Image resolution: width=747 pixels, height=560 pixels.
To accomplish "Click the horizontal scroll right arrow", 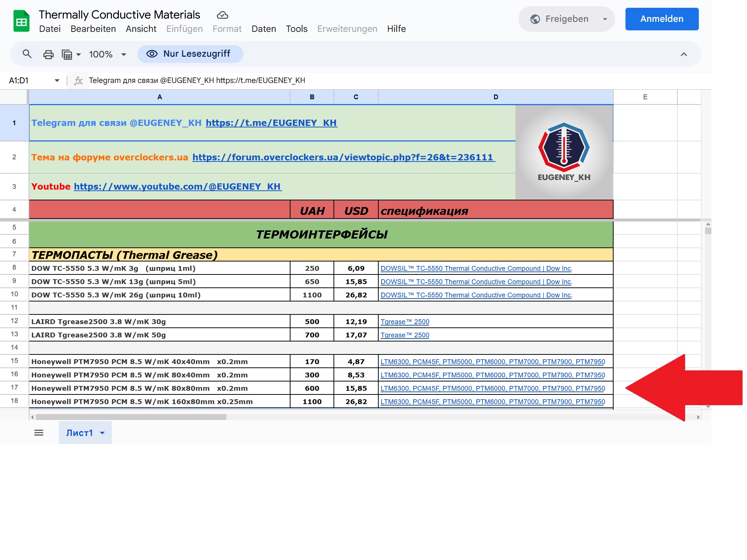I will tap(698, 417).
